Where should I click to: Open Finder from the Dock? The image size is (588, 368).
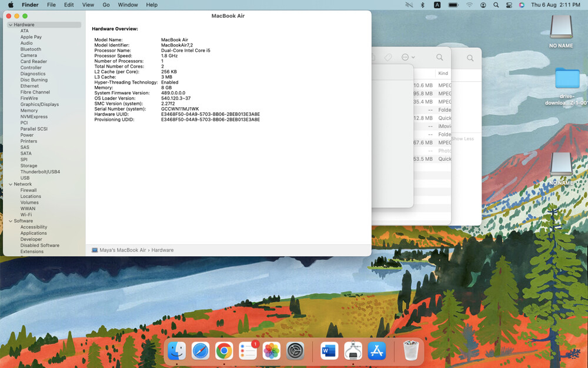[176, 351]
